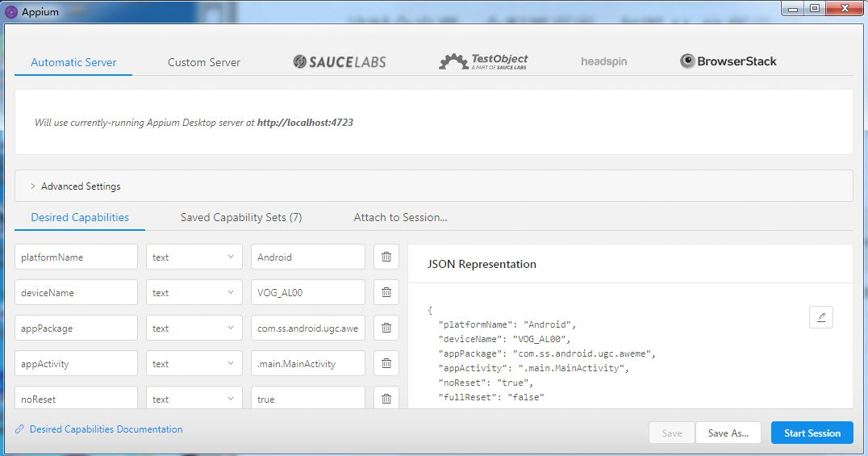Delete the deviceName capability row
Viewport: 868px width, 456px height.
(386, 292)
